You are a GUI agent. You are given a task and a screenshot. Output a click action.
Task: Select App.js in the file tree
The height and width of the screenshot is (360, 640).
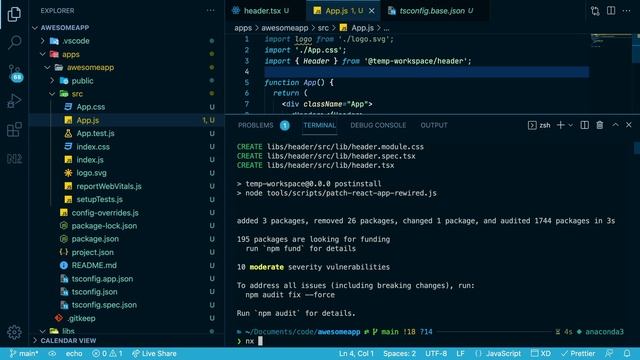[127, 120]
